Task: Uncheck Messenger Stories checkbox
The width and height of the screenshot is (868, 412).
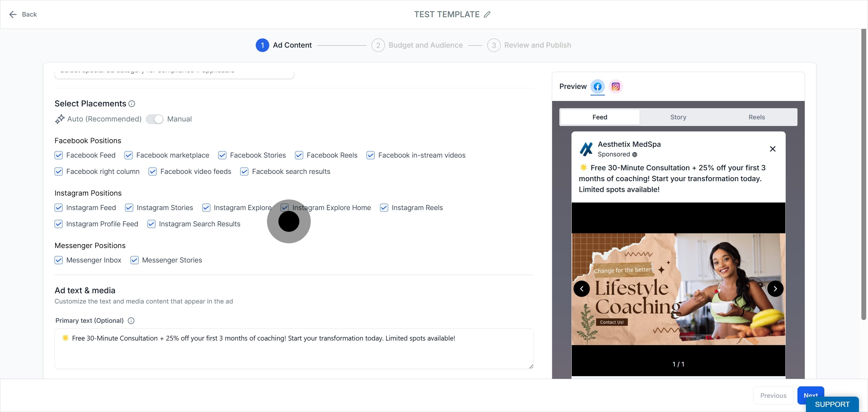Action: pyautogui.click(x=134, y=260)
